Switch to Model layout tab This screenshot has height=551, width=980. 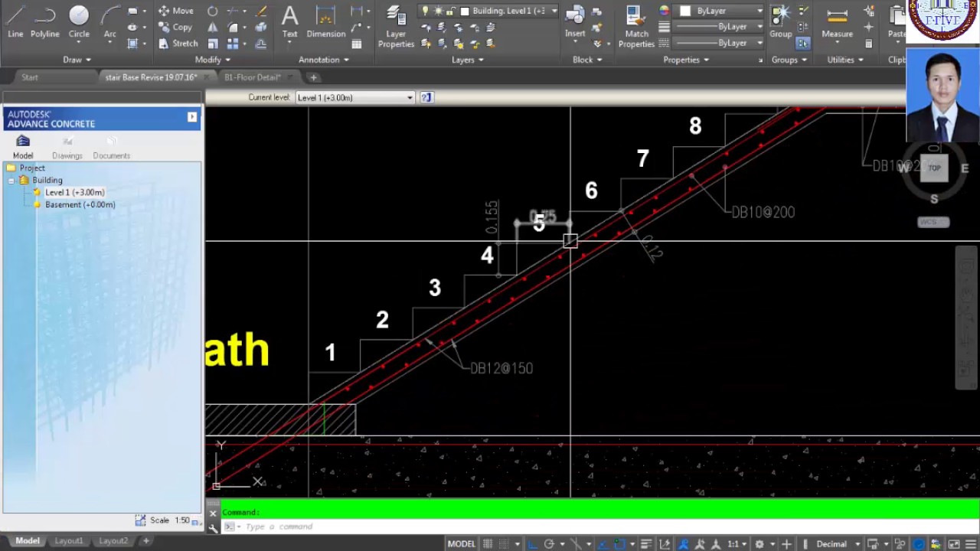28,541
